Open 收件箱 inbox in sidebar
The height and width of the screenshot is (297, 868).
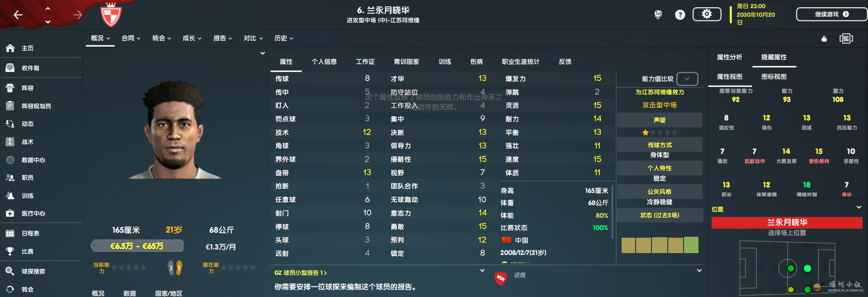click(30, 68)
